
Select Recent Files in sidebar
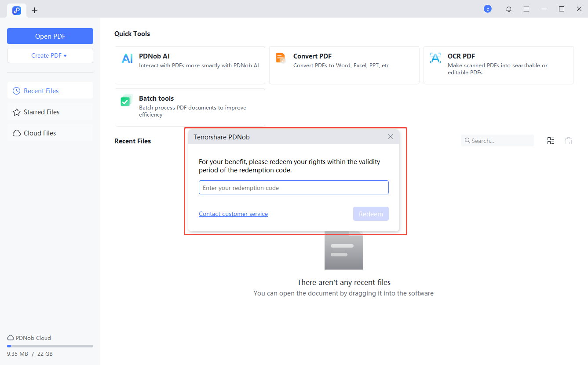[x=50, y=91]
